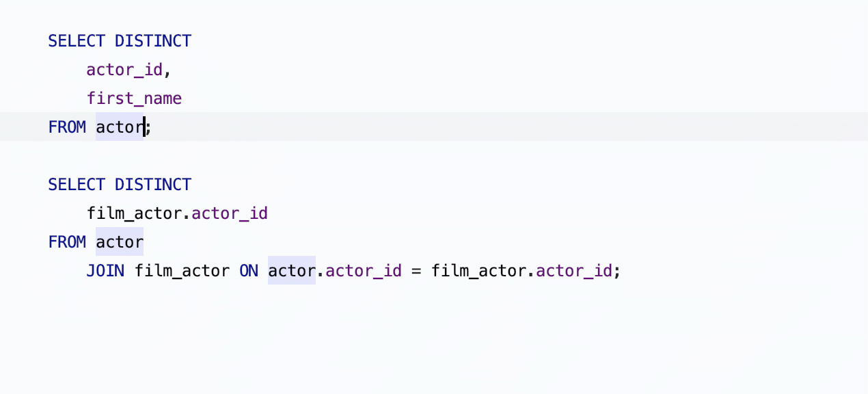Click actor_id in second query's select list
868x394 pixels.
tap(230, 213)
